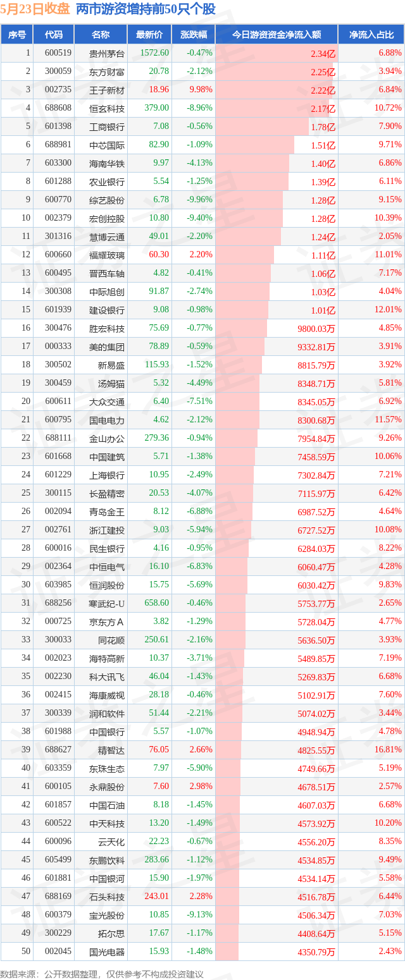405x980 pixels.
Task: Click the 涨跌幅 column header
Action: 193,35
